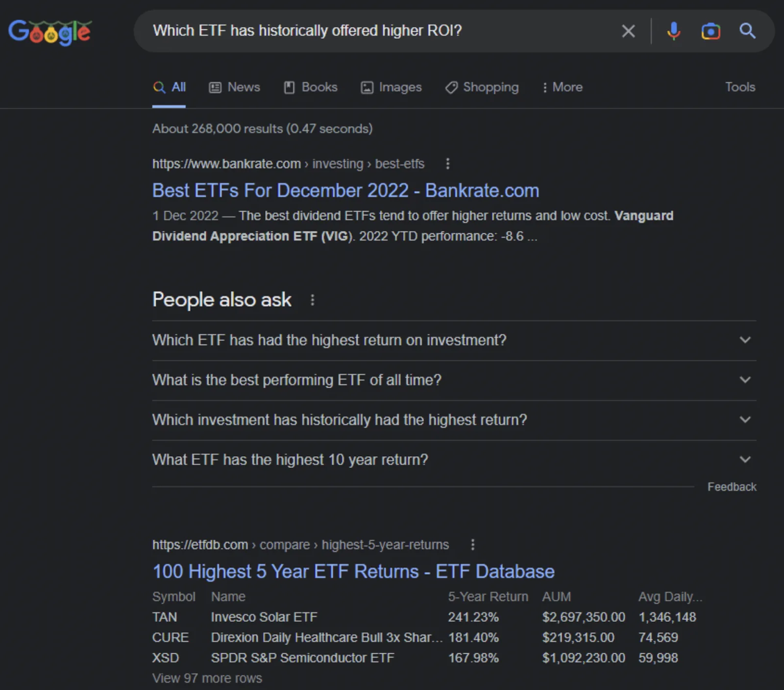
Task: Click in the search query input field
Action: click(382, 31)
